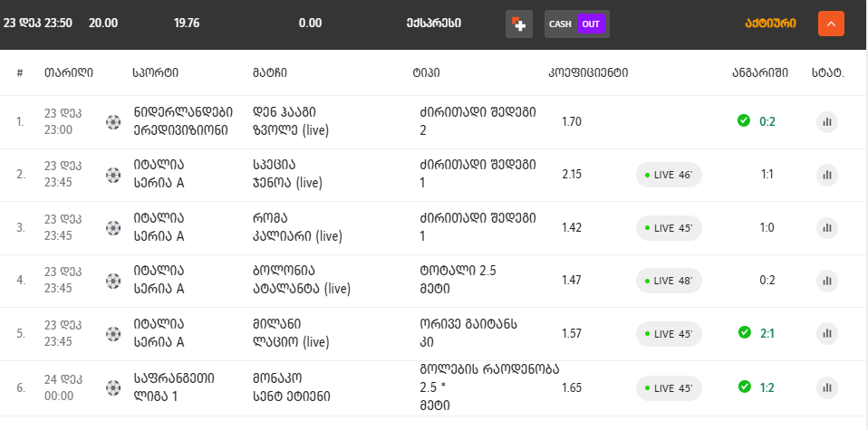Click the 'აქტიური' status label
The width and height of the screenshot is (868, 430).
point(770,24)
